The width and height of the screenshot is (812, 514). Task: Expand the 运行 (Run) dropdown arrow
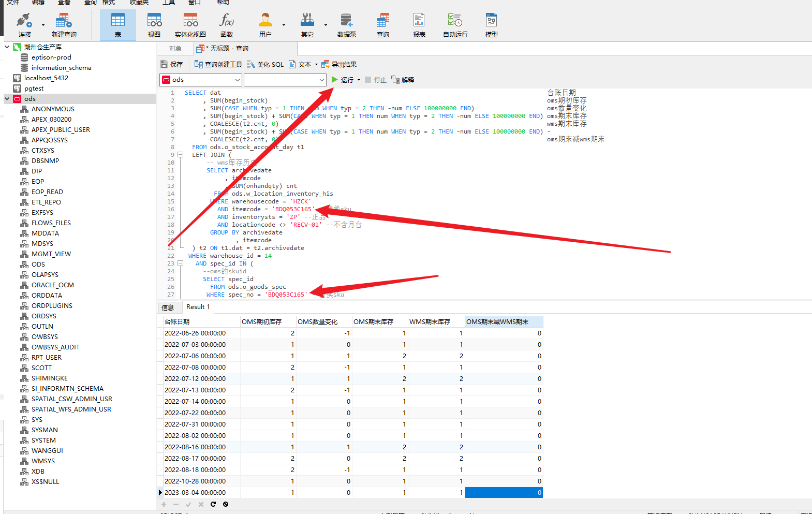pos(359,80)
